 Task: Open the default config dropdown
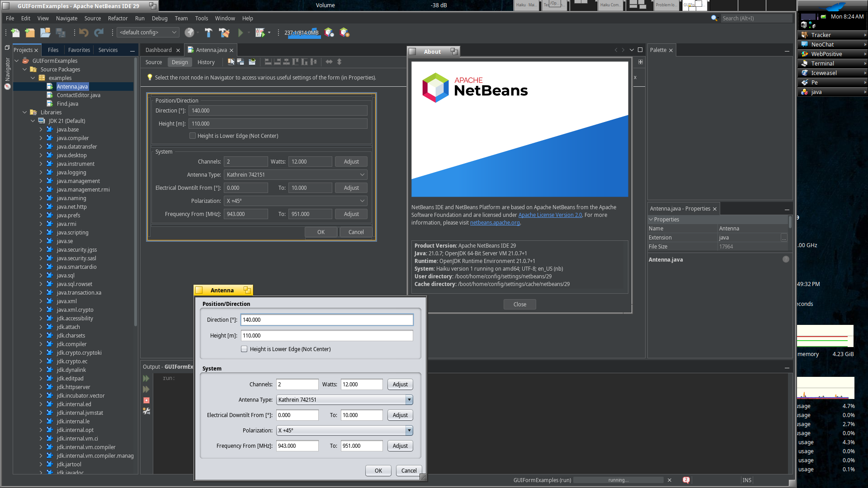[148, 33]
